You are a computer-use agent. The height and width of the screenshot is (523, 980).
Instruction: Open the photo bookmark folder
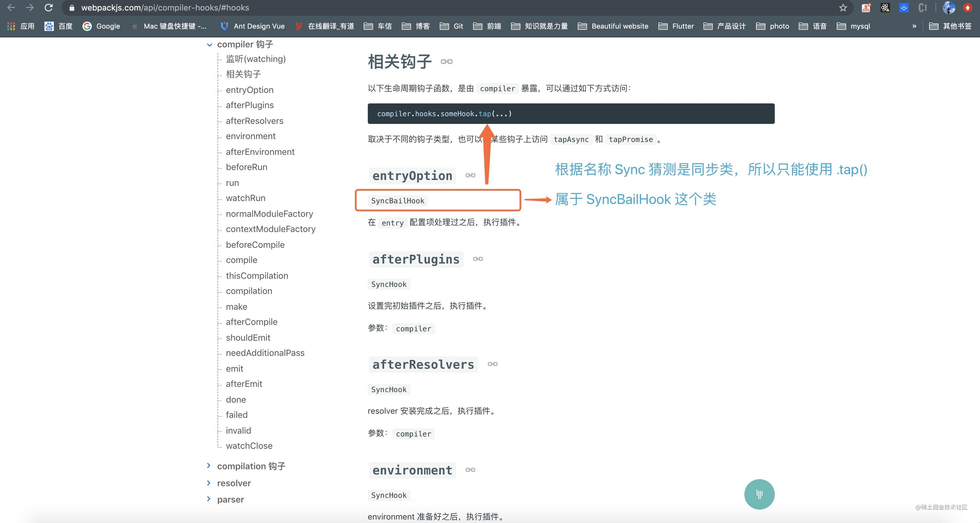point(773,26)
